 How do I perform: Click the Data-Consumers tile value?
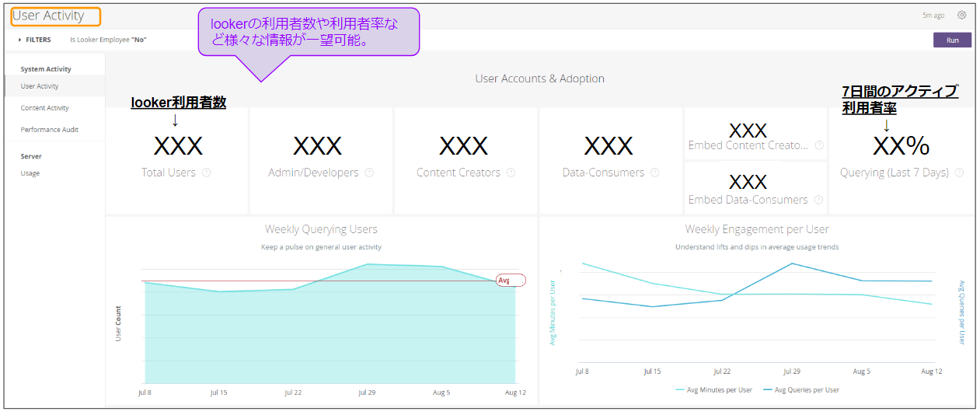609,146
